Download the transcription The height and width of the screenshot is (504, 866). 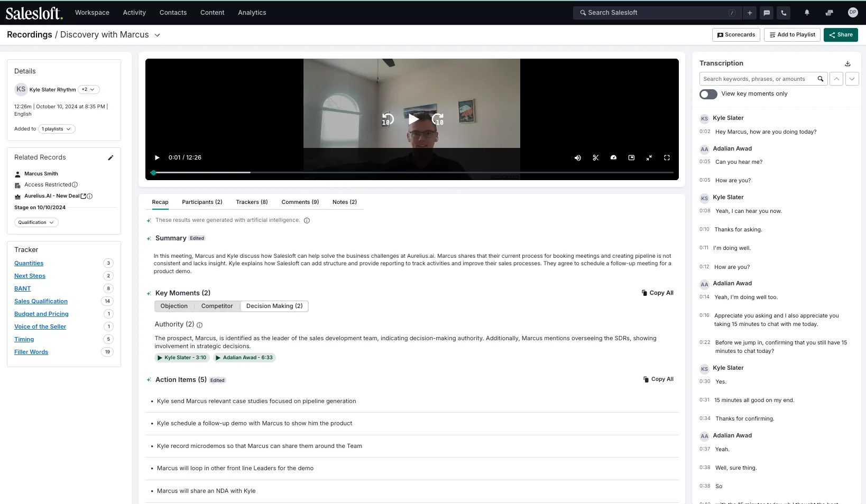[847, 63]
